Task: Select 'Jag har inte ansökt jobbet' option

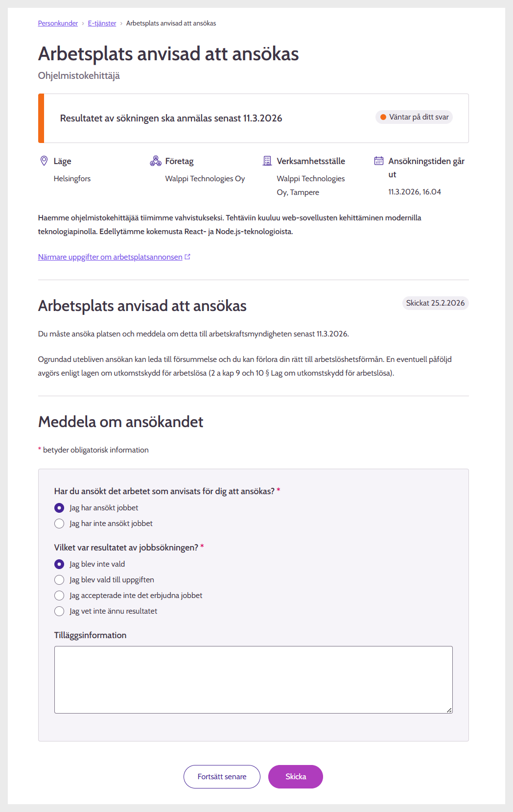Action: (59, 524)
